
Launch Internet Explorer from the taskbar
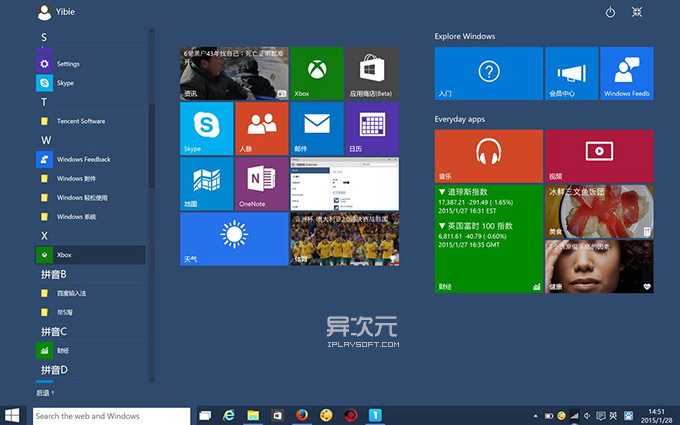(x=229, y=415)
